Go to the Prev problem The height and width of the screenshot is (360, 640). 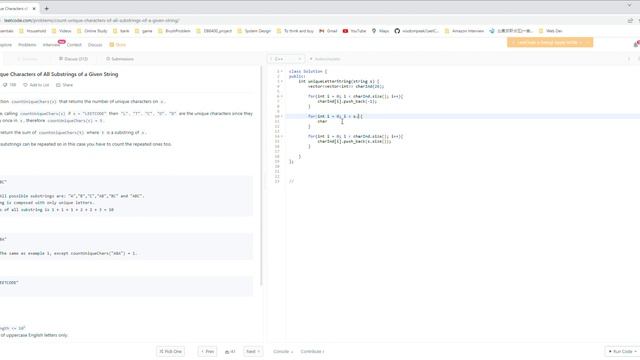click(x=207, y=351)
